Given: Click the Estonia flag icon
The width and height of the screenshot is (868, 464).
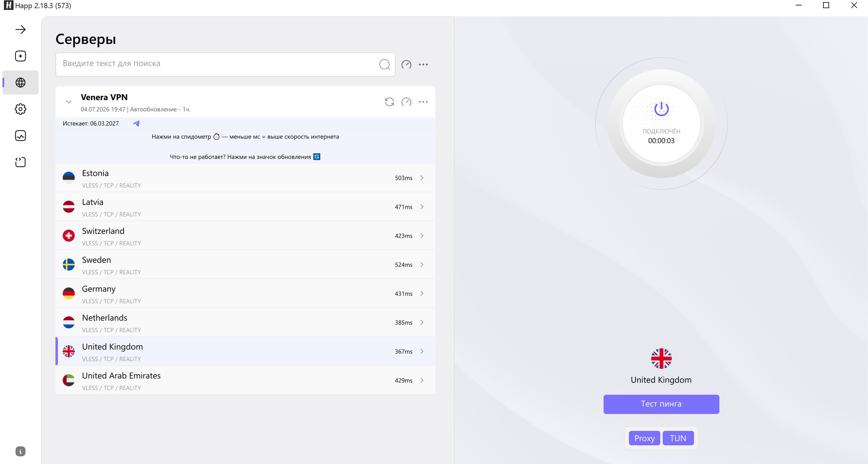Looking at the screenshot, I should (x=69, y=178).
